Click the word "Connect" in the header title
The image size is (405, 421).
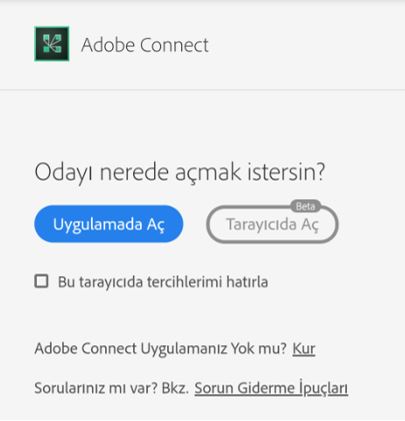pyautogui.click(x=174, y=45)
